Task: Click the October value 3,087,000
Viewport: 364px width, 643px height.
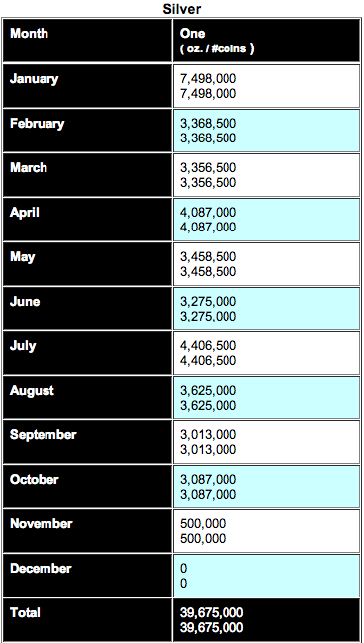Action: (x=209, y=487)
